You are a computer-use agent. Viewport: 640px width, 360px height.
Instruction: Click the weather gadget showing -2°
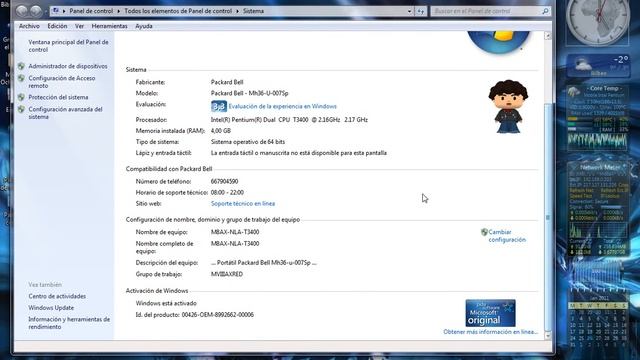598,66
